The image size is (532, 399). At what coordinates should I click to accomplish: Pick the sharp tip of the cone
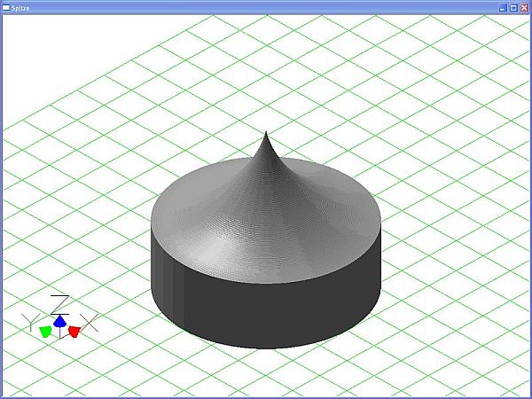tap(266, 133)
